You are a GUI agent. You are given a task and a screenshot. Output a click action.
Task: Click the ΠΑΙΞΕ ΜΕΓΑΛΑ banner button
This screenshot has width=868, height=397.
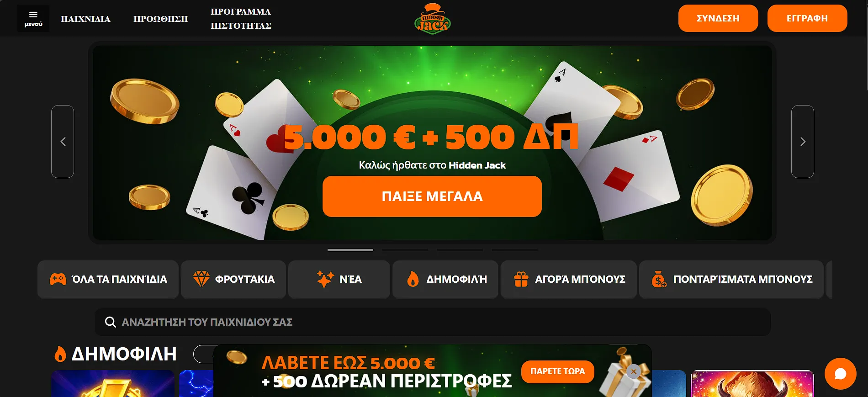tap(432, 196)
